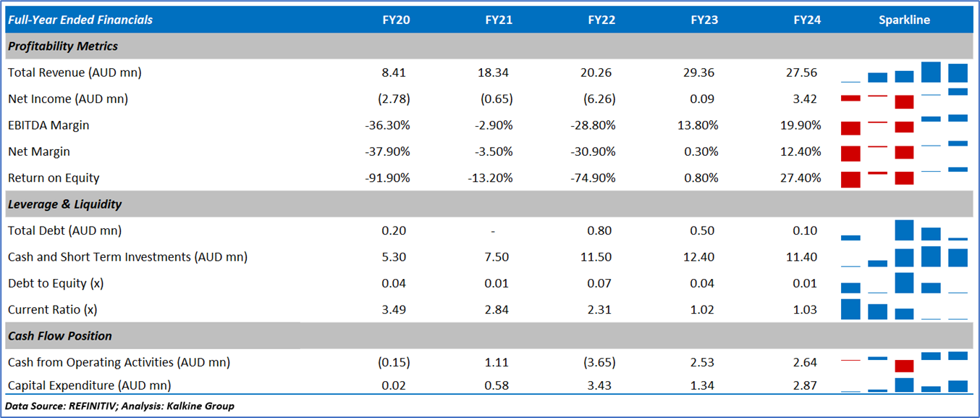This screenshot has height=418, width=980.
Task: Select the Sparkline column header
Action: pyautogui.click(x=904, y=20)
